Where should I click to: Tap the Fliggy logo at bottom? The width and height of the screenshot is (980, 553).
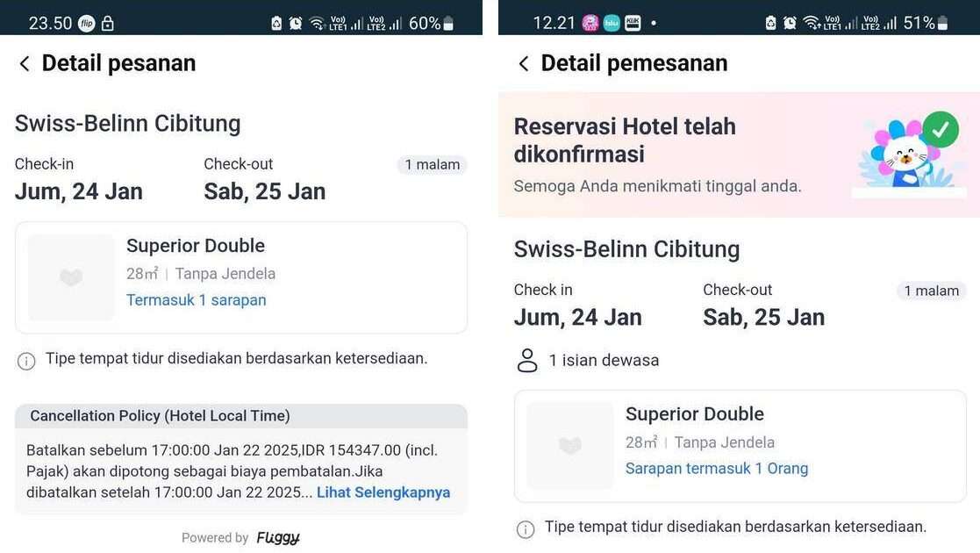[x=278, y=537]
